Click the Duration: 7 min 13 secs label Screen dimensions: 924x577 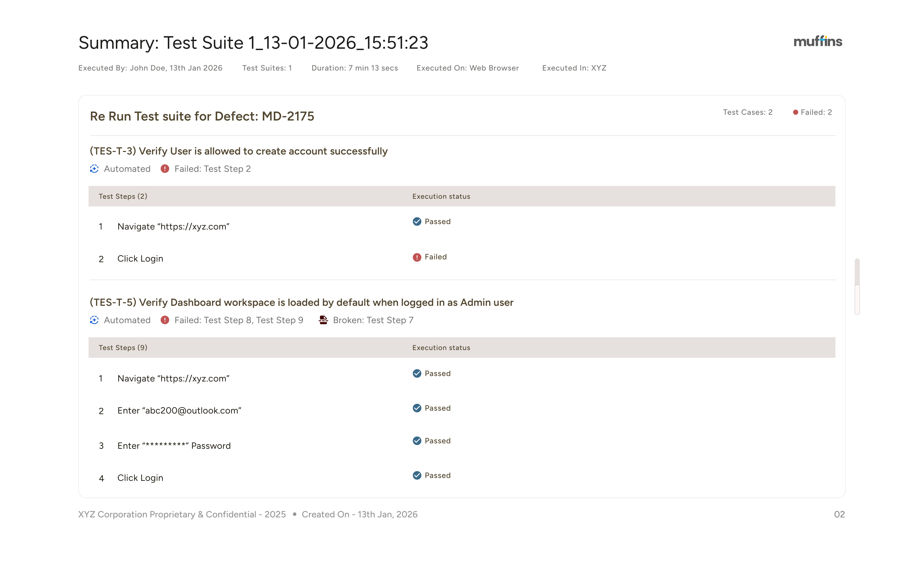tap(354, 68)
